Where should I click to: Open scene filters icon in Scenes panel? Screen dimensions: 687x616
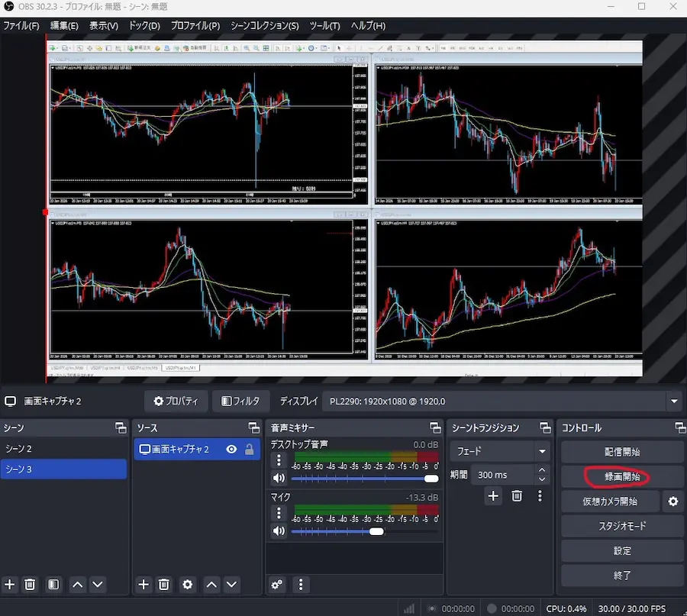pos(53,585)
